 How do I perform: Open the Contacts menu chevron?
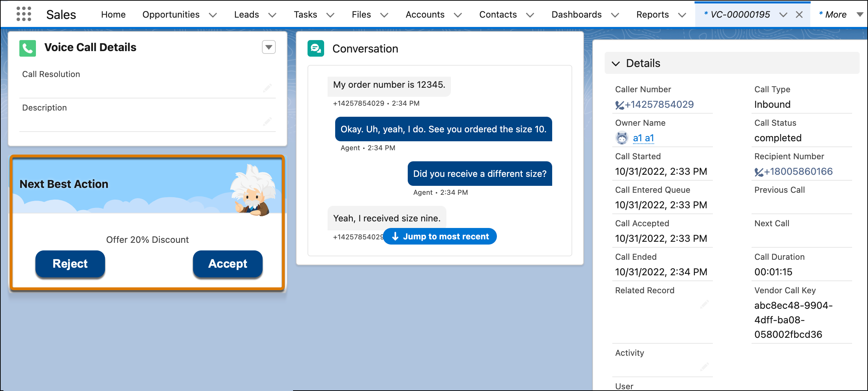[x=530, y=15]
